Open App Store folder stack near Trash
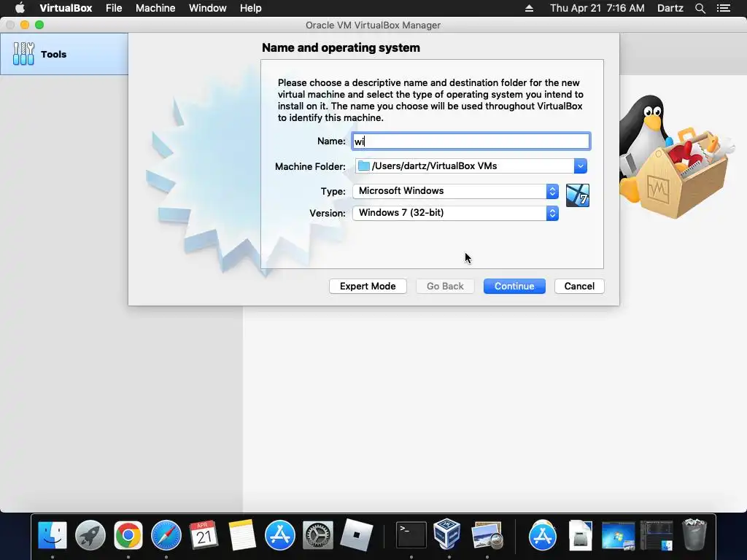The image size is (747, 560). [x=543, y=535]
